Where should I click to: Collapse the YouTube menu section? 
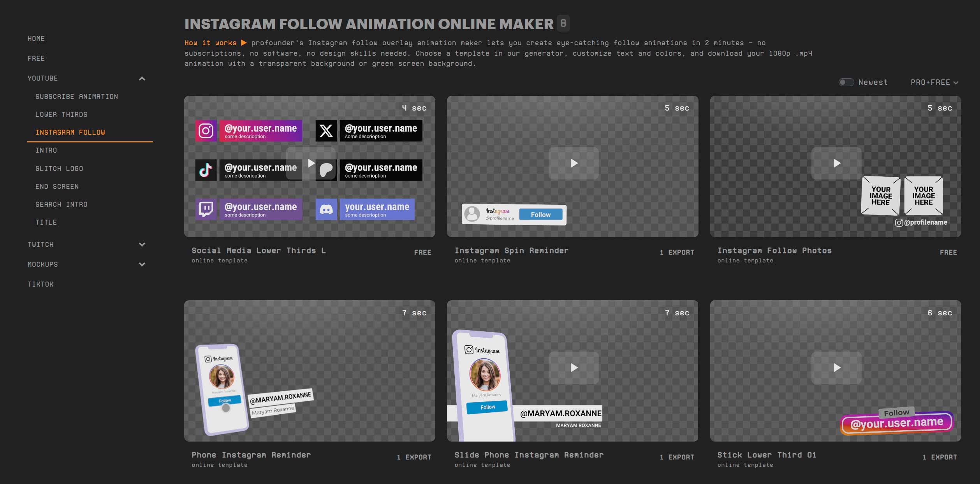[142, 79]
